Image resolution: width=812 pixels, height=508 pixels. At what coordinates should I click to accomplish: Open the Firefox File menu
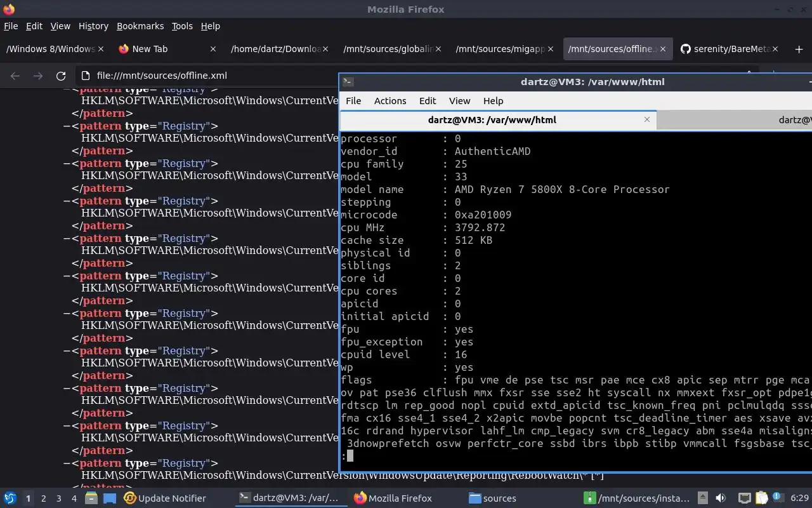click(x=11, y=26)
